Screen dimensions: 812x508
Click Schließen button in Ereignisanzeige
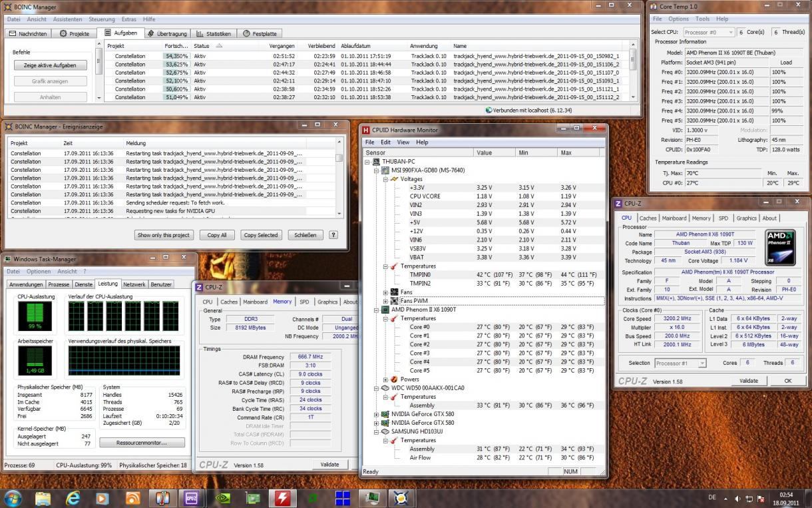tap(305, 235)
